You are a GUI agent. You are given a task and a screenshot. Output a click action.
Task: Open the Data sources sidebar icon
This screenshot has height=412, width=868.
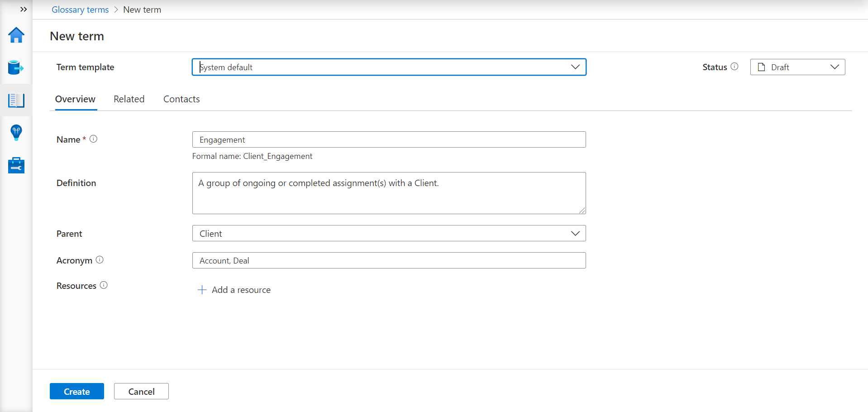pyautogui.click(x=16, y=67)
